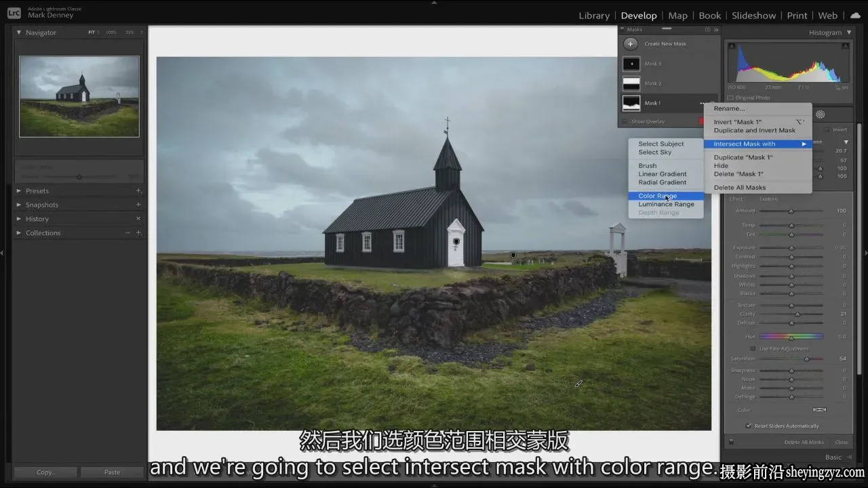Click the Copy... button
Screen dimensions: 868x488
[45, 472]
